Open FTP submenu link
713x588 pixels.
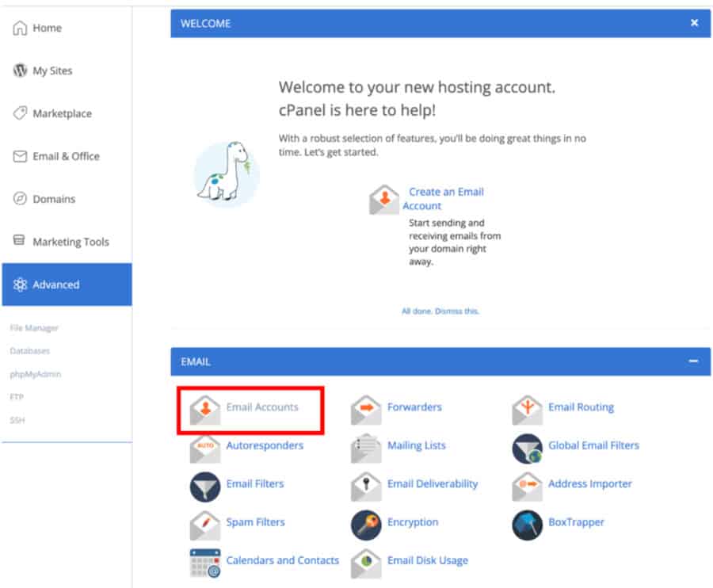click(x=17, y=397)
